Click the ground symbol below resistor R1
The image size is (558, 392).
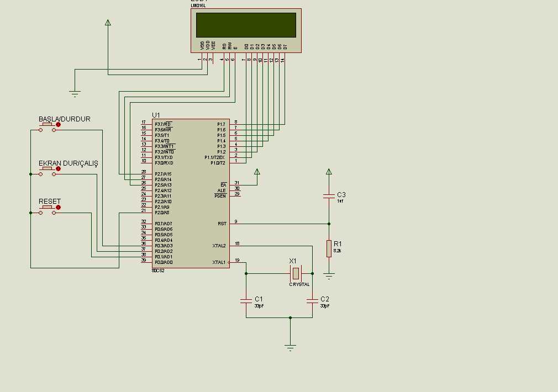pyautogui.click(x=329, y=276)
